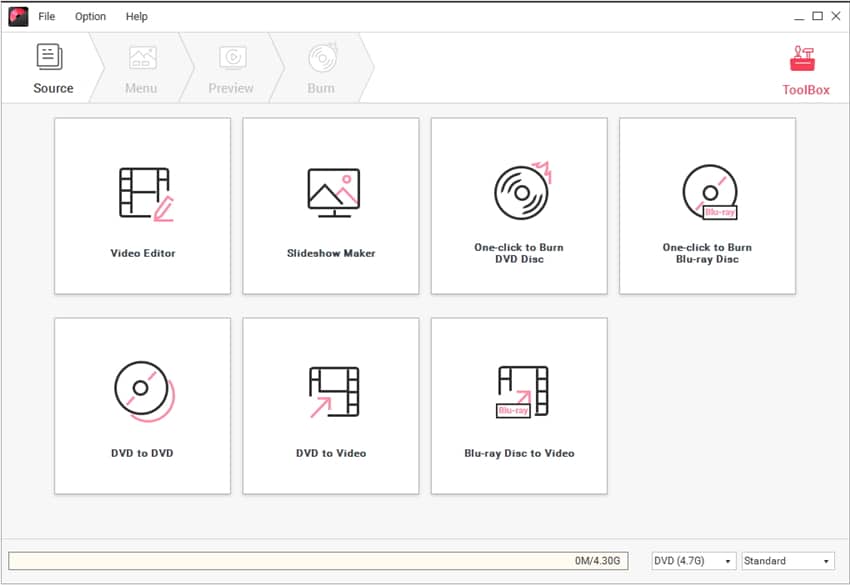Go to the Menu step tab
This screenshot has height=585, width=850.
click(141, 68)
